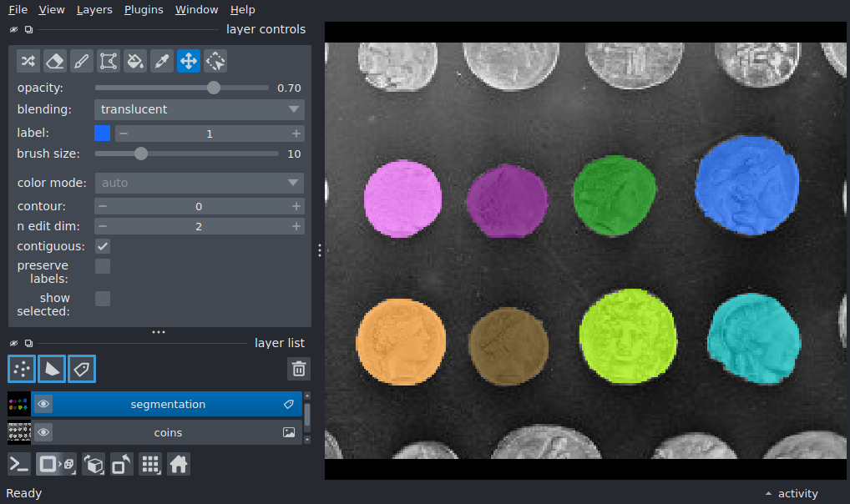Open the File menu
The width and height of the screenshot is (850, 504).
(18, 10)
